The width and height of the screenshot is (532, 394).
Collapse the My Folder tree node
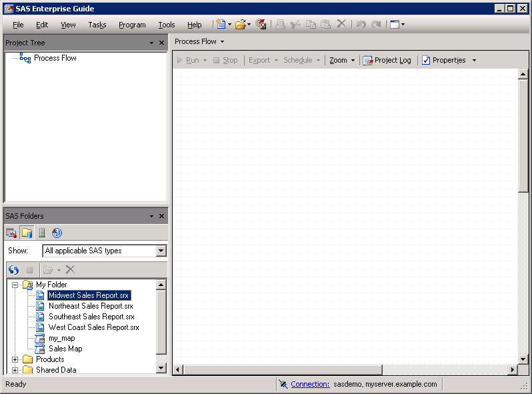[x=15, y=285]
